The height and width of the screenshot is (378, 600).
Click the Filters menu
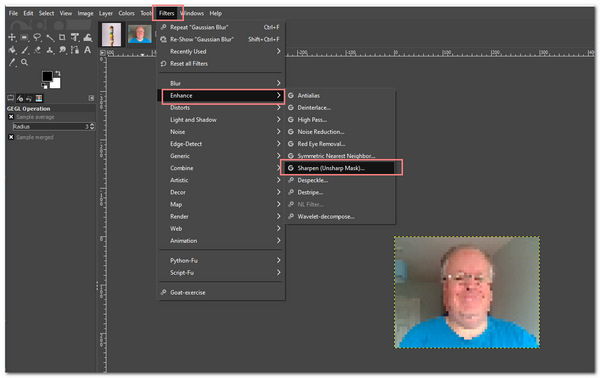pyautogui.click(x=166, y=13)
